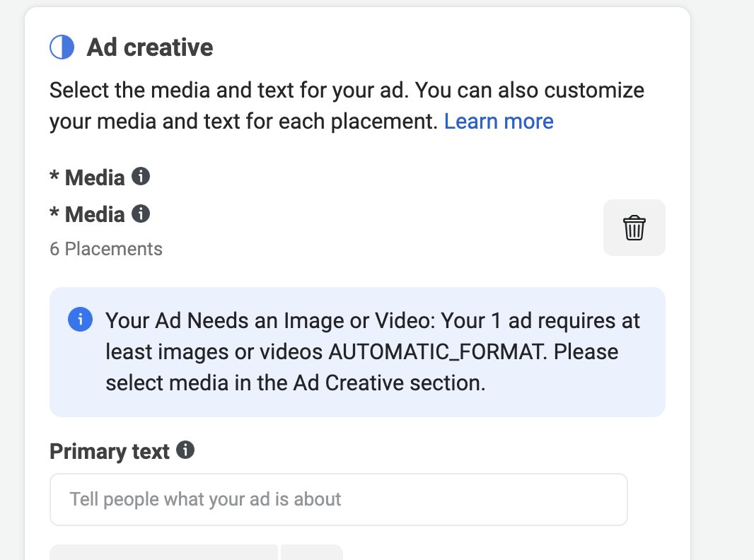Click the Primary text label
754x560 pixels.
[110, 451]
